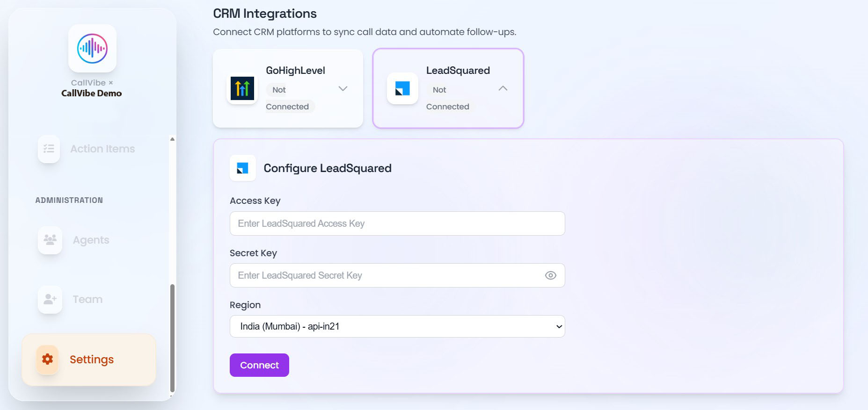
Task: Click the Region field label
Action: tap(245, 305)
